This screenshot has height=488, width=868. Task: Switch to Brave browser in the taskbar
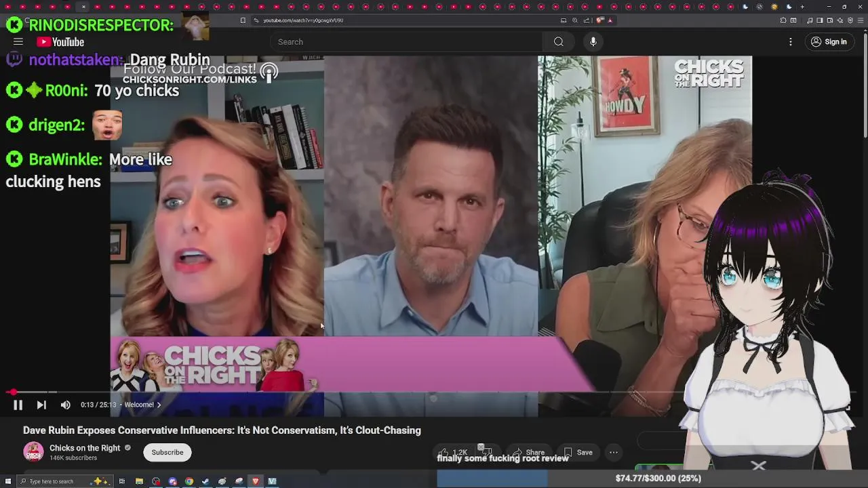(x=256, y=481)
